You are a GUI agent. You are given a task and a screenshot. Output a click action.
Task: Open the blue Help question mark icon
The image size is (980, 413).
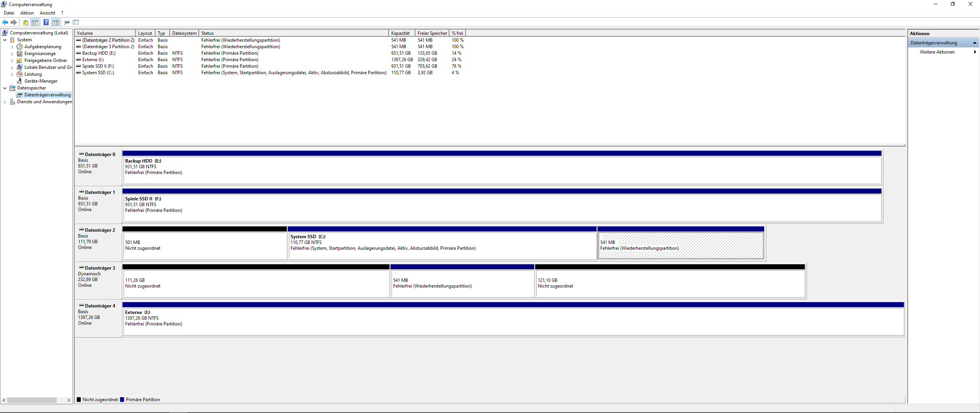46,22
